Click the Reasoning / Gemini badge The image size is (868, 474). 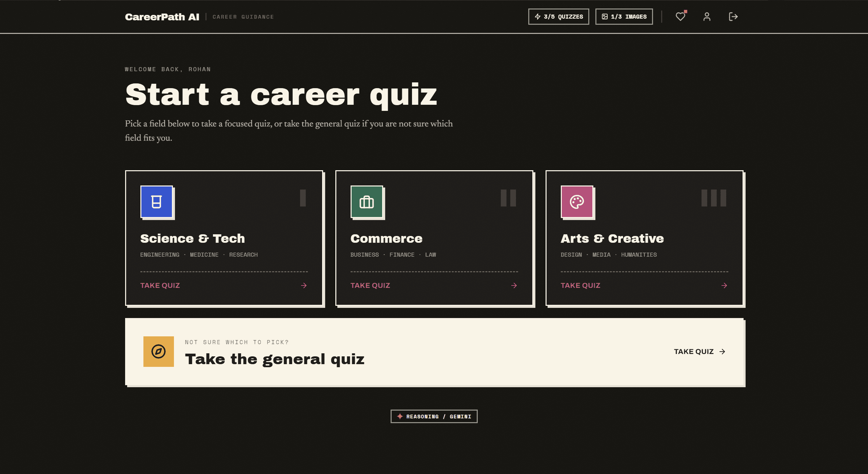click(x=434, y=416)
